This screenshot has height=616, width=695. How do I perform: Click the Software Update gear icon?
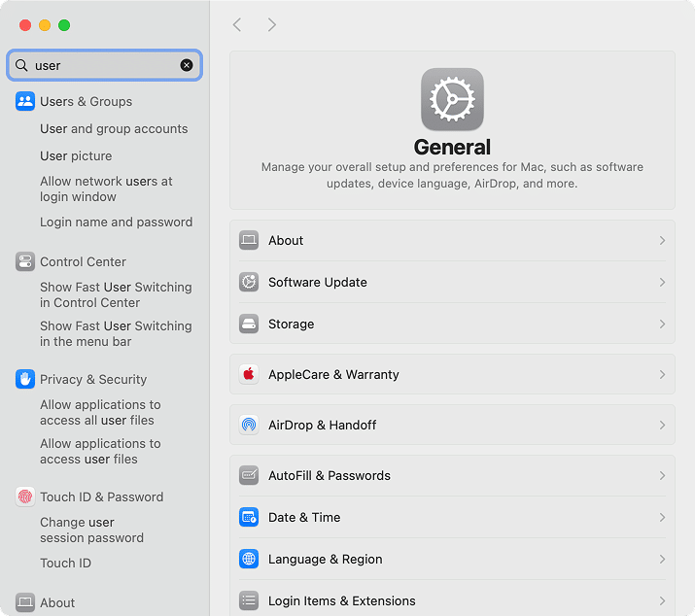249,283
